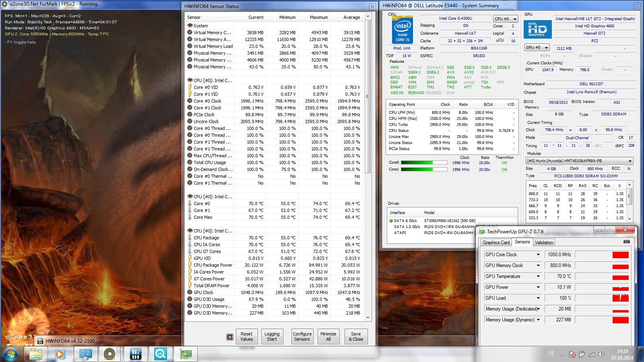Click the clock icon of PCIe Clock row

pyautogui.click(x=190, y=115)
